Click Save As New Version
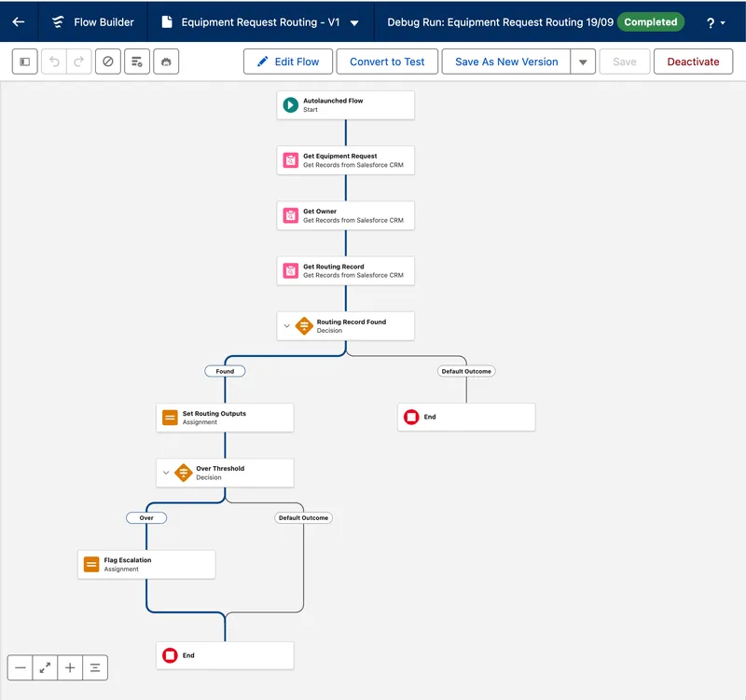Image resolution: width=746 pixels, height=700 pixels. click(x=506, y=62)
